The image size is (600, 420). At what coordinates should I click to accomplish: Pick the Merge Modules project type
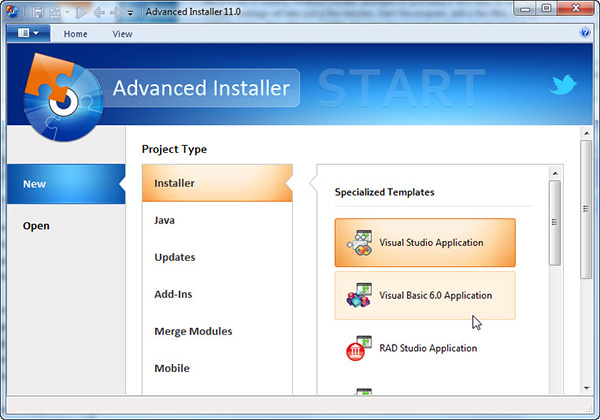pyautogui.click(x=193, y=331)
